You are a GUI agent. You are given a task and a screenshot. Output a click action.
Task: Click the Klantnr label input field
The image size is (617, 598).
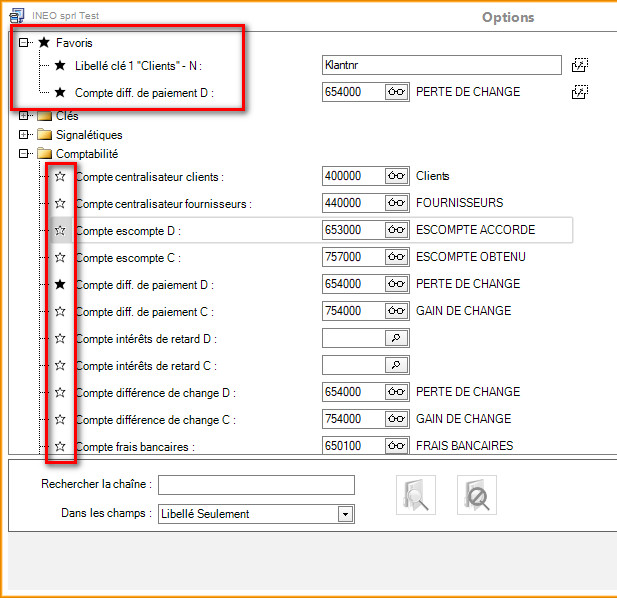[440, 65]
